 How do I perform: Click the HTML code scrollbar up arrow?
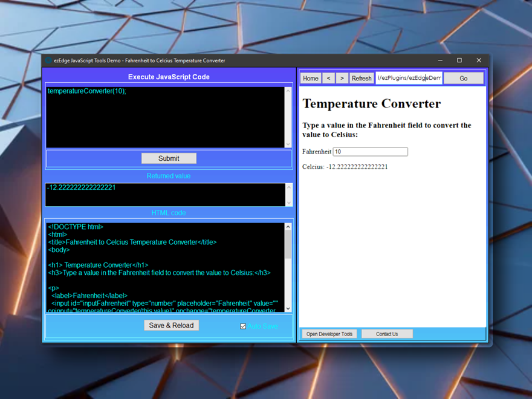288,227
